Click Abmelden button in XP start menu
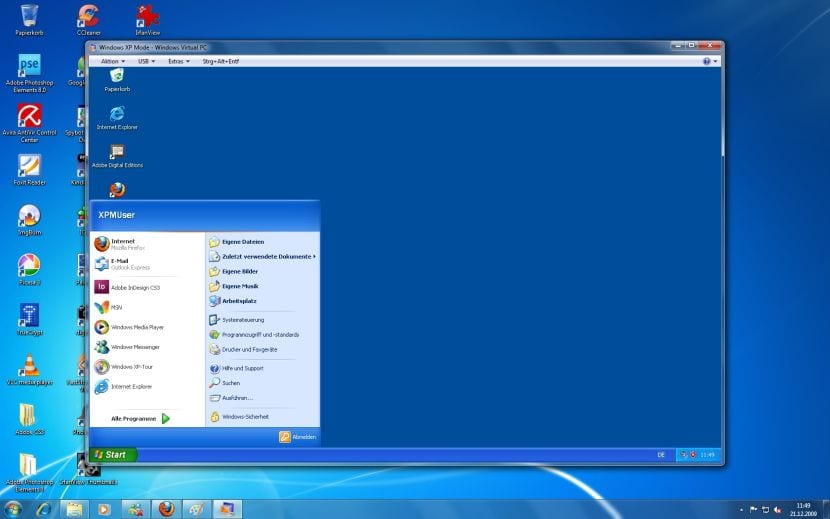This screenshot has height=519, width=830. 298,437
